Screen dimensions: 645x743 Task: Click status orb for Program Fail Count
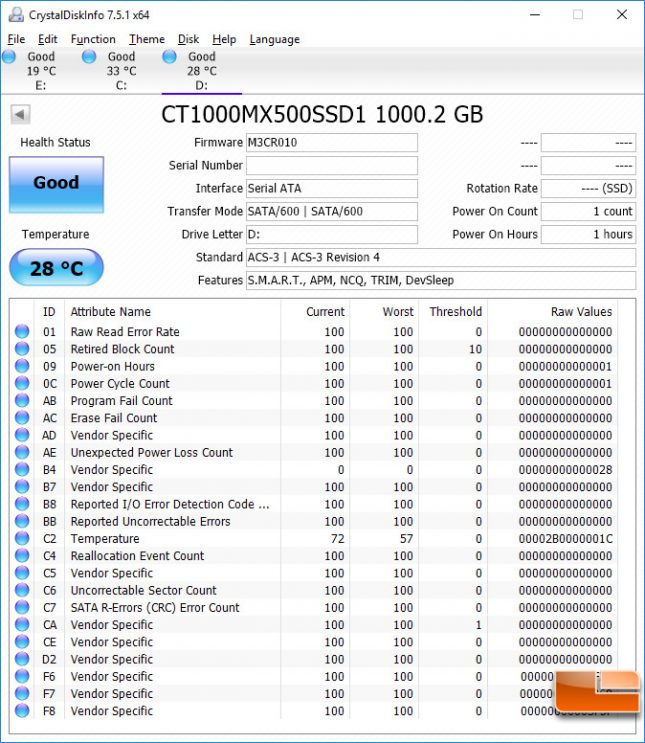(22, 400)
